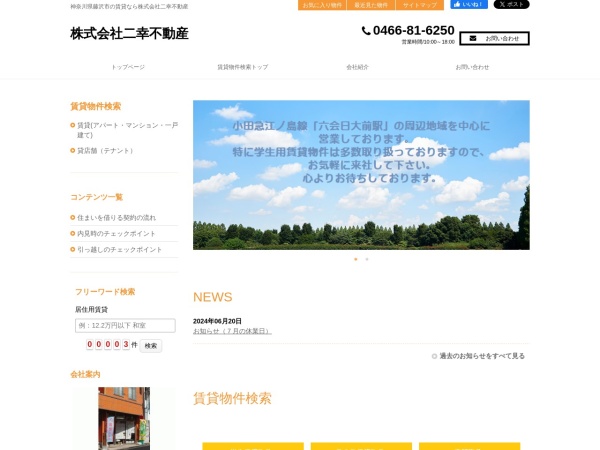The image size is (600, 450).
Task: Go to トップページ in the navigation
Action: (128, 67)
